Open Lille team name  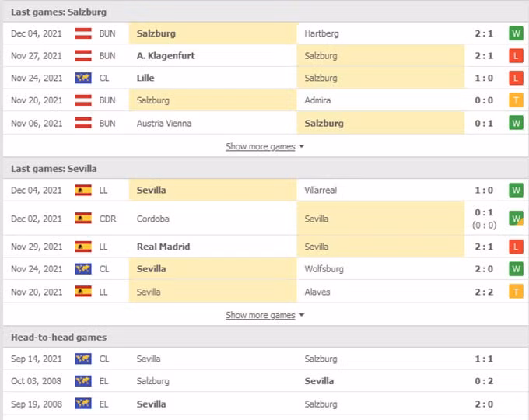[145, 78]
